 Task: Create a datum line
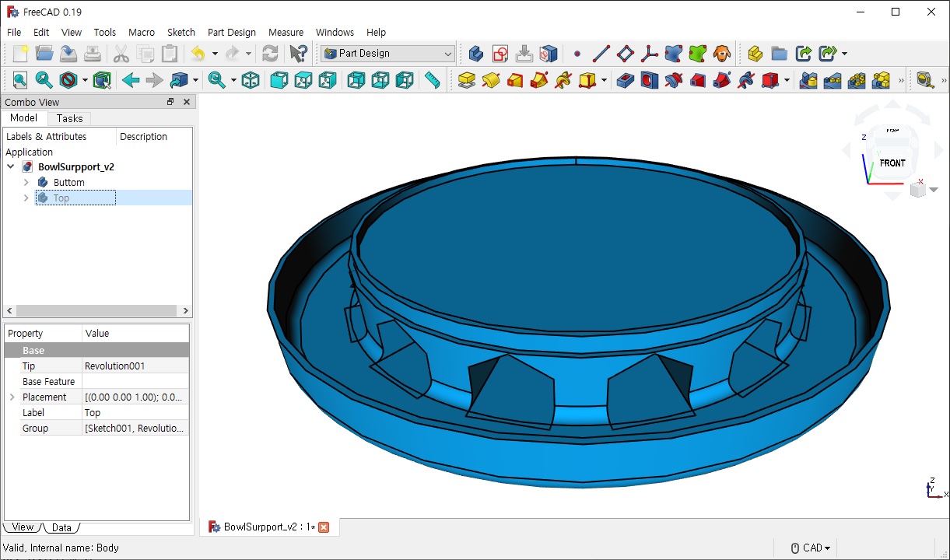601,54
